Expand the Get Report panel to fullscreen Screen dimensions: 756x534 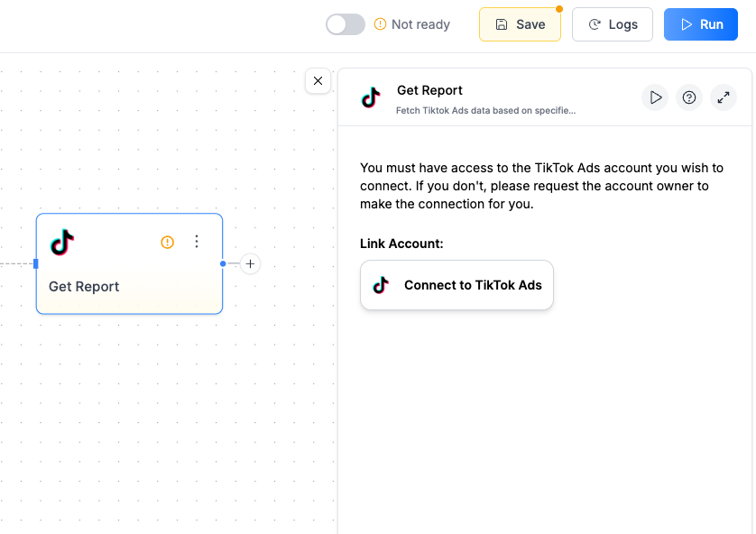[724, 97]
